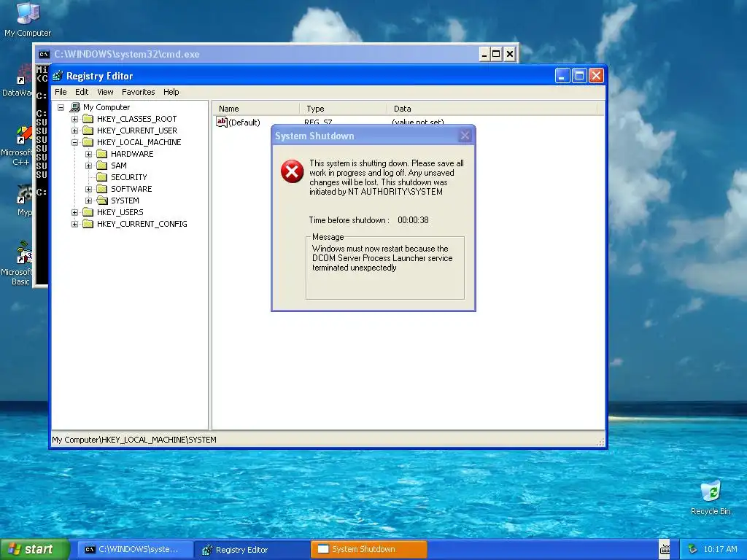
Task: Click the shutdown countdown timer 00:00:38
Action: (x=413, y=220)
